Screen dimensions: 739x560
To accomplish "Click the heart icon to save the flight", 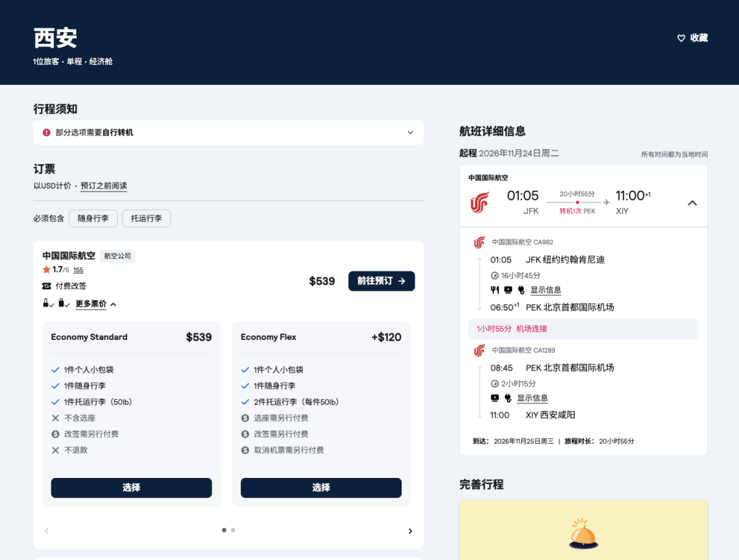I will (x=681, y=38).
